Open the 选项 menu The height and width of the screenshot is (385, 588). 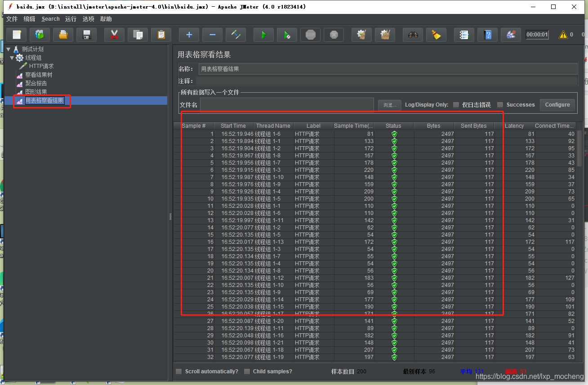coord(89,19)
